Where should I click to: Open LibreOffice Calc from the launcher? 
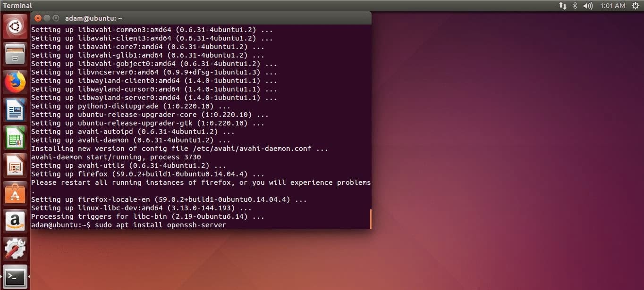(x=16, y=138)
